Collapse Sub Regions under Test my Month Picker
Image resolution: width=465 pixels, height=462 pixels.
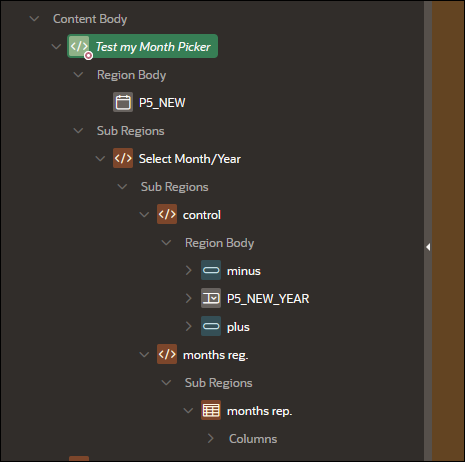pos(78,131)
